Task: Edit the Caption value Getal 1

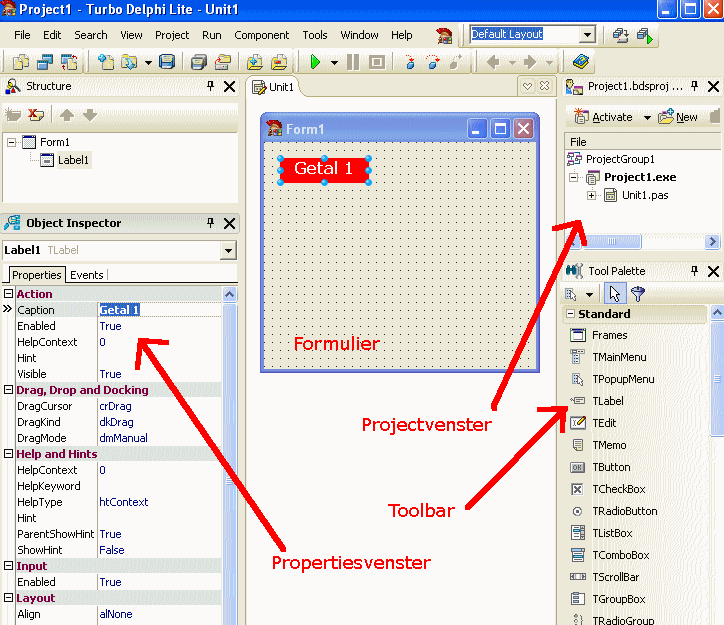Action: [x=160, y=310]
